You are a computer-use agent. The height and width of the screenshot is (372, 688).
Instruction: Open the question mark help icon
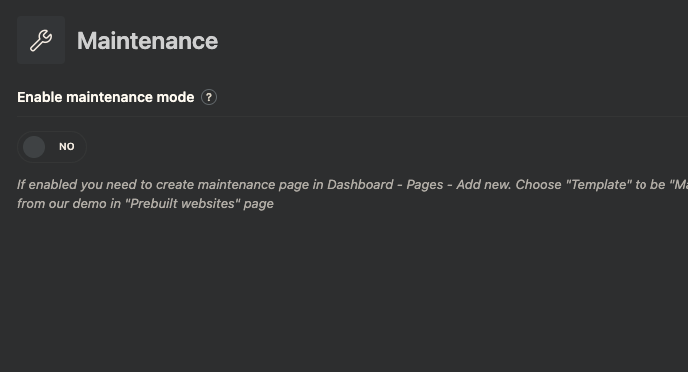click(x=209, y=97)
